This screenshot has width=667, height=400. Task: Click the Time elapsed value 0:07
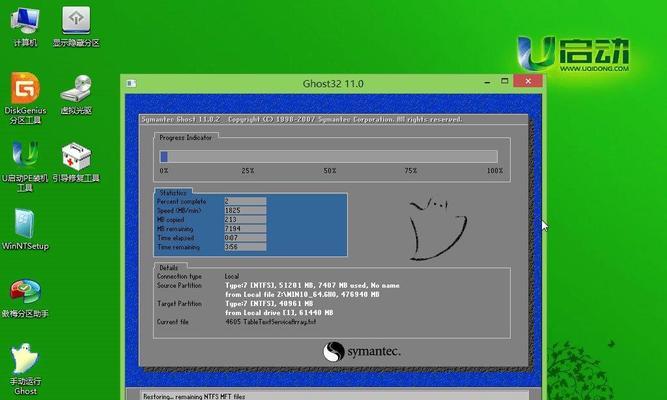pyautogui.click(x=245, y=238)
